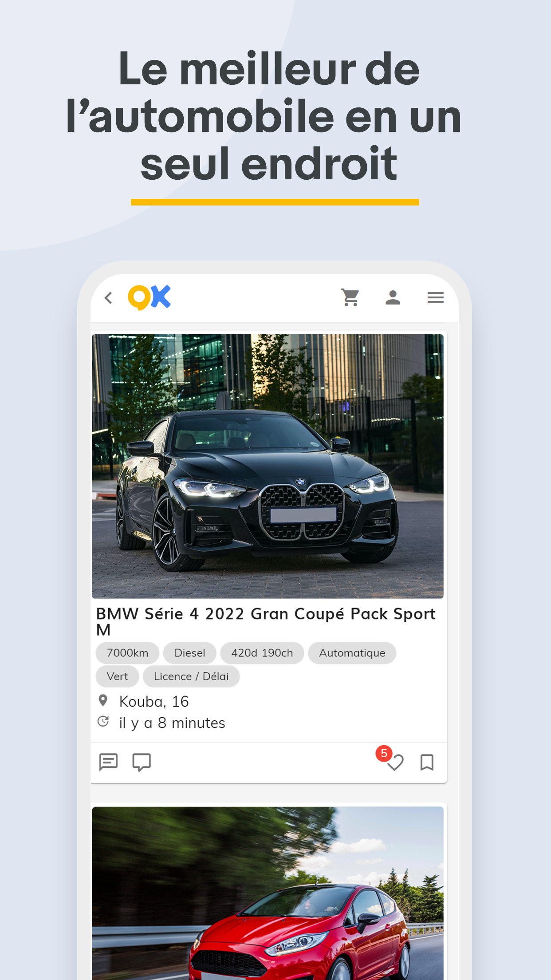Open the message icon on BMW listing
This screenshot has height=980, width=551.
(x=108, y=762)
